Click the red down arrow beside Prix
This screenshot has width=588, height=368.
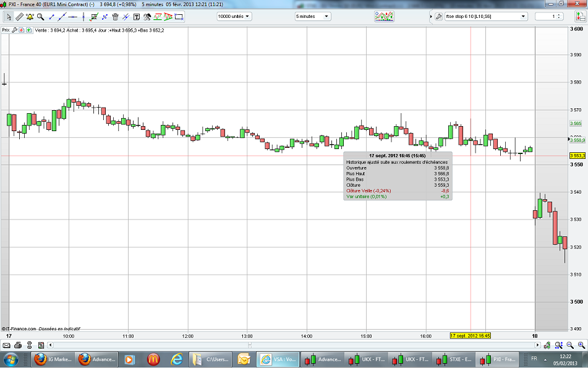pyautogui.click(x=22, y=30)
